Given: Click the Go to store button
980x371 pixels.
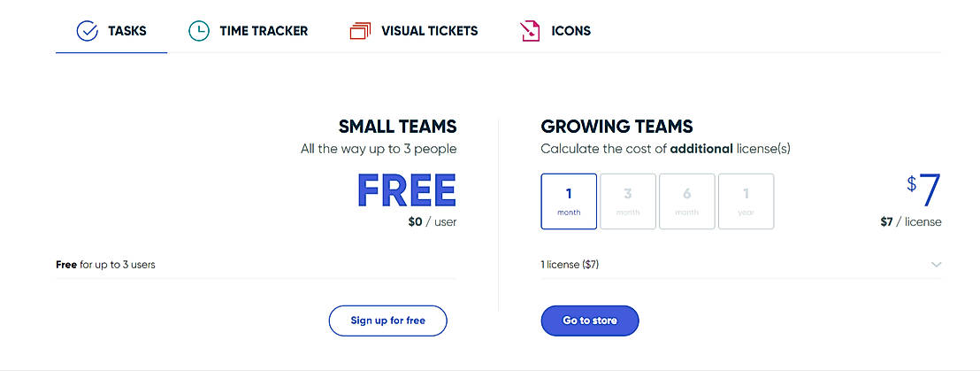Looking at the screenshot, I should (589, 321).
